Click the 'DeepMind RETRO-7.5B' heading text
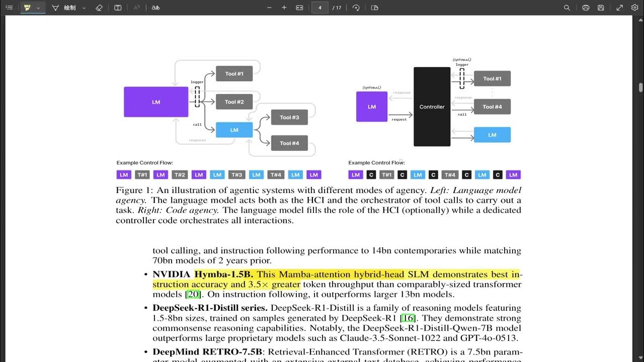This screenshot has width=644, height=362. click(207, 351)
